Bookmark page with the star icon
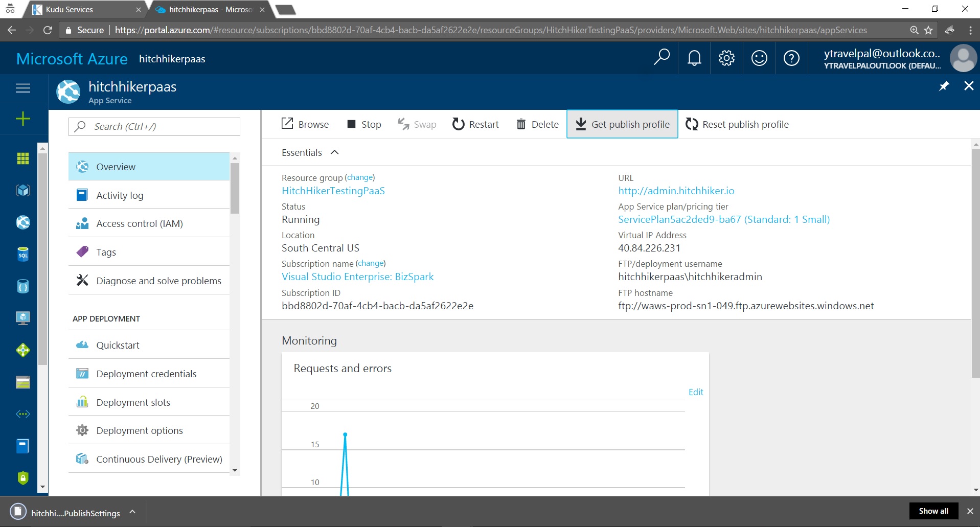Viewport: 980px width, 527px height. pos(928,30)
